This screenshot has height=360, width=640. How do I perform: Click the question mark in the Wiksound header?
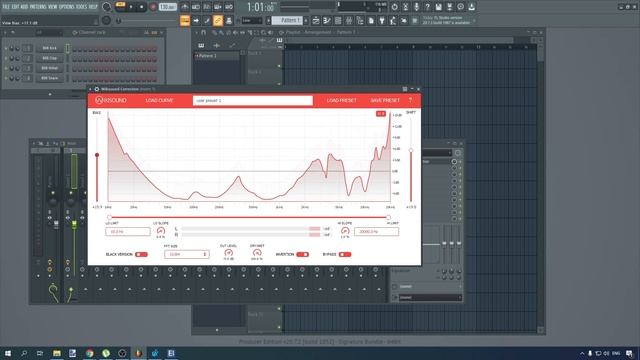pyautogui.click(x=410, y=100)
